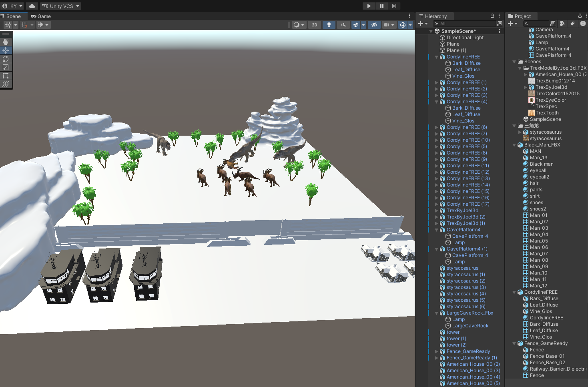This screenshot has width=588, height=387.
Task: Open the grid settings dropdown arrow
Action: (x=16, y=25)
